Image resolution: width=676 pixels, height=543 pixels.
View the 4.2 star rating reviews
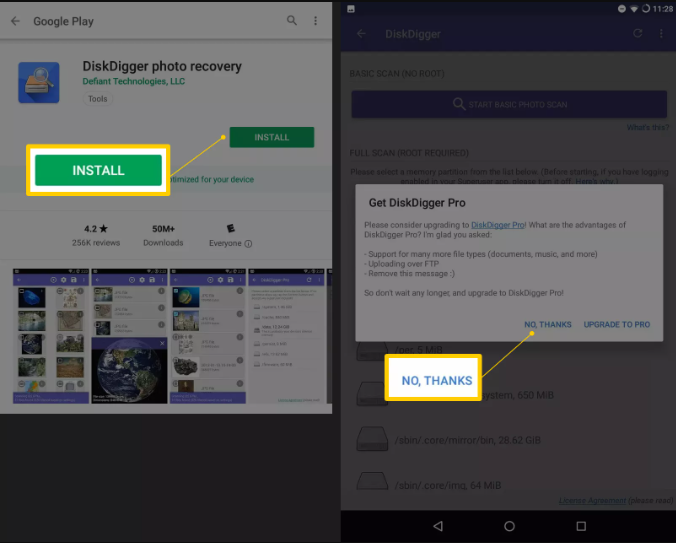click(x=96, y=235)
